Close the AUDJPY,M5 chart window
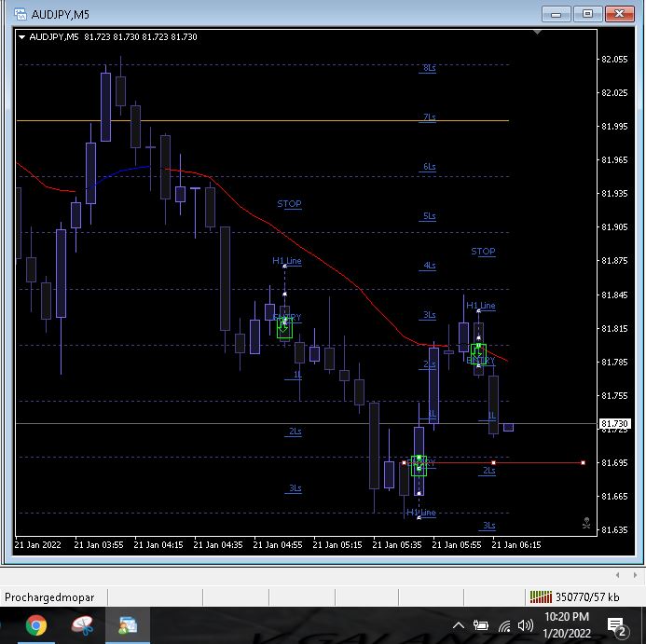 pos(619,14)
